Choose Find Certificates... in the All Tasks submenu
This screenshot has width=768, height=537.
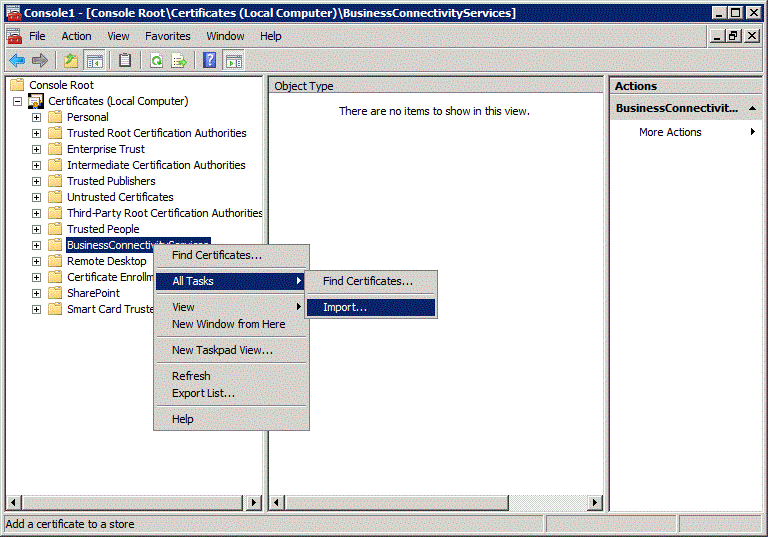point(371,281)
